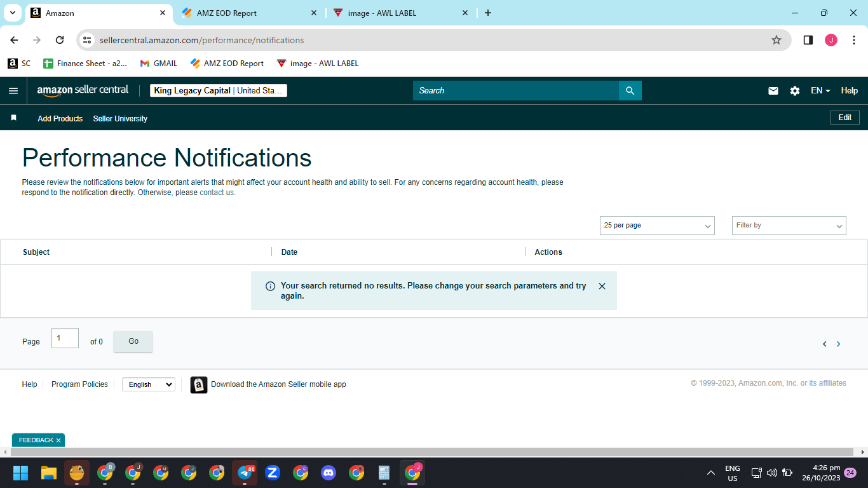This screenshot has width=868, height=488.
Task: Open the ENG US language indicator
Action: [x=733, y=473]
